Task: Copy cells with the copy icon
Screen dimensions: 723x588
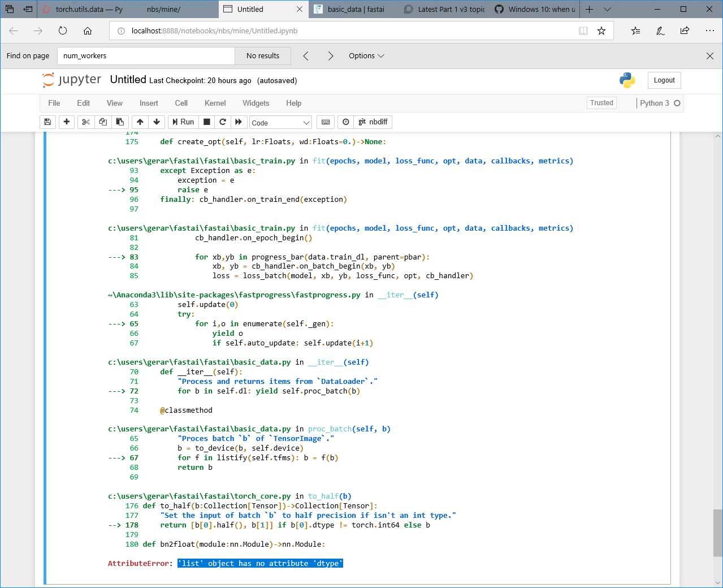Action: click(103, 122)
